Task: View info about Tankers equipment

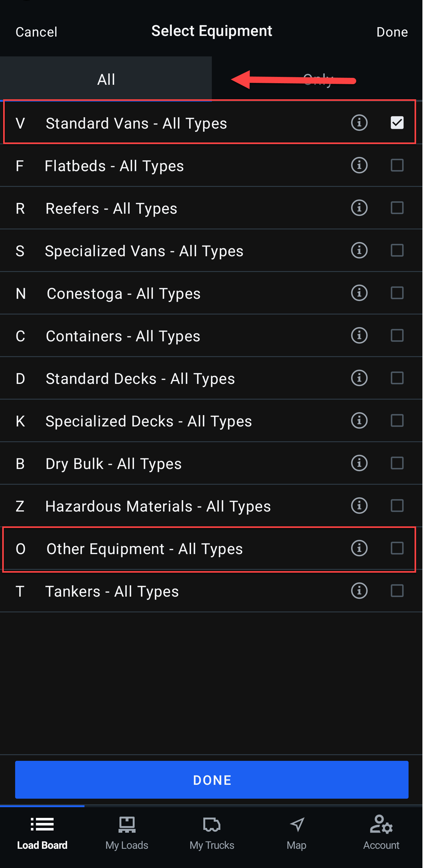Action: click(x=359, y=591)
